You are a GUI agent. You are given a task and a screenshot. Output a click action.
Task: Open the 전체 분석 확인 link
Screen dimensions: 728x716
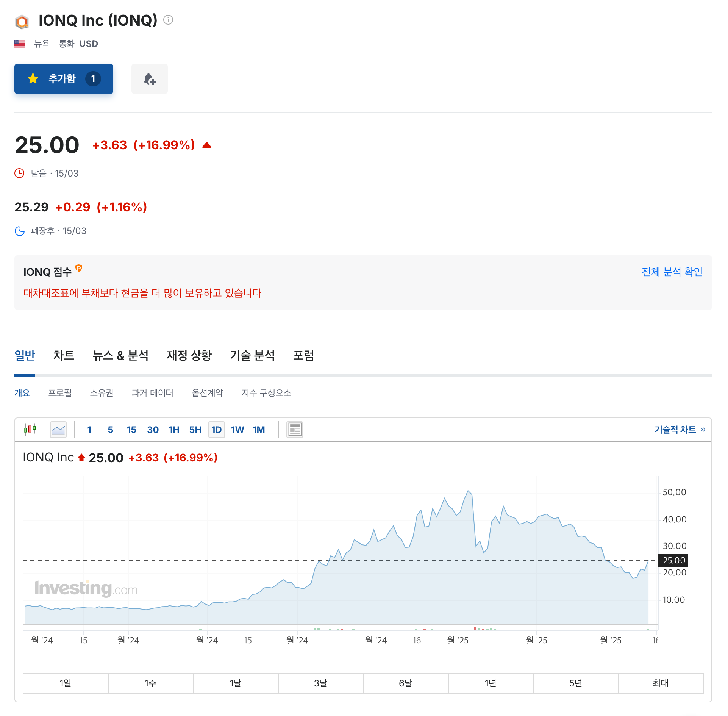(x=672, y=272)
